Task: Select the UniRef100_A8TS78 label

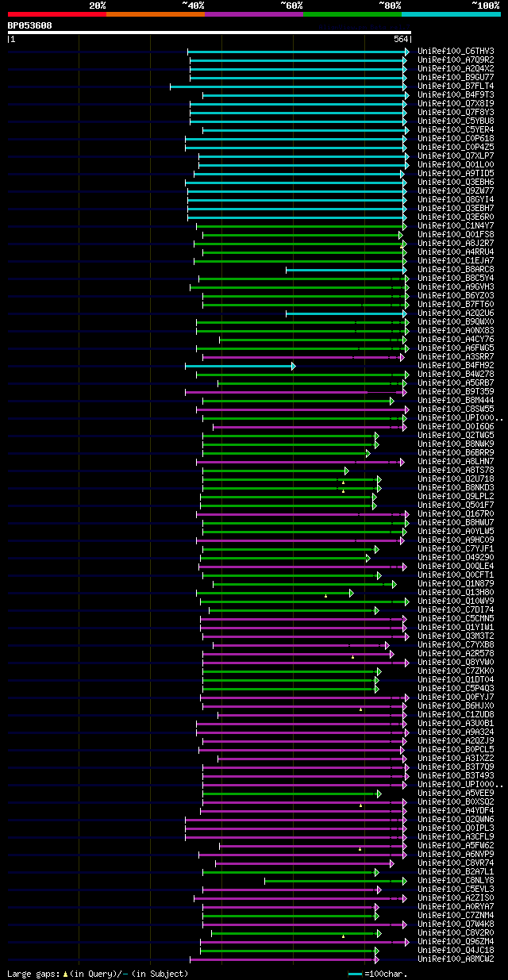Action: pyautogui.click(x=456, y=471)
